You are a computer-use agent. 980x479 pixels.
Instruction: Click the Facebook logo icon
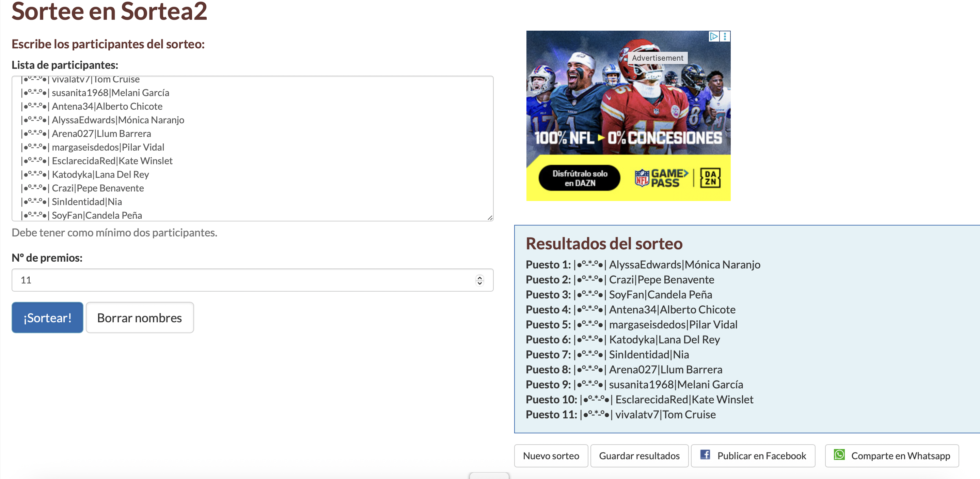705,454
